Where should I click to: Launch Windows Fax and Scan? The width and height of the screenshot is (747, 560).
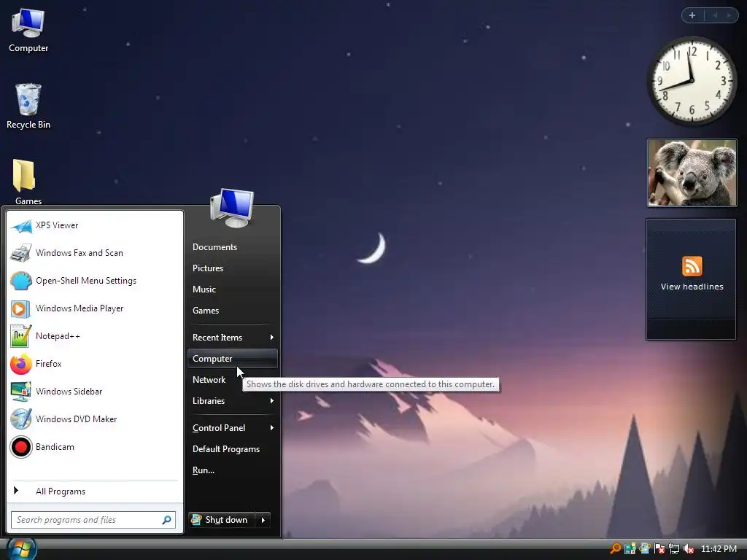pos(95,253)
